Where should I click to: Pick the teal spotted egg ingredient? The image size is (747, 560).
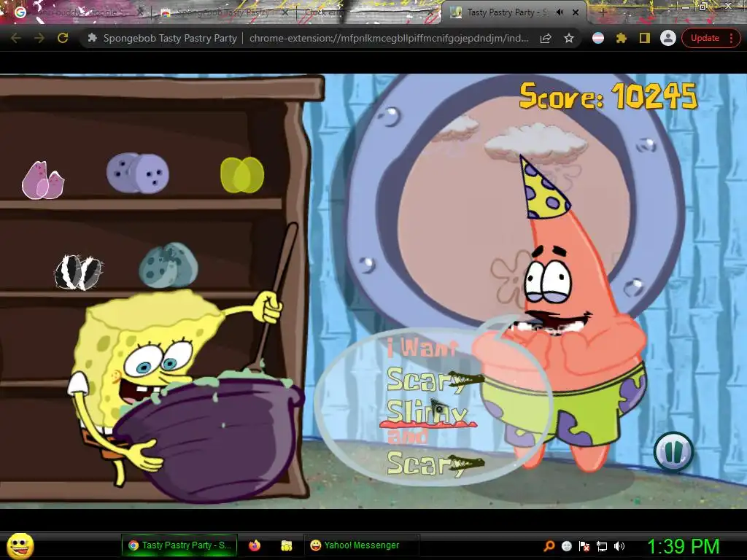coord(169,265)
